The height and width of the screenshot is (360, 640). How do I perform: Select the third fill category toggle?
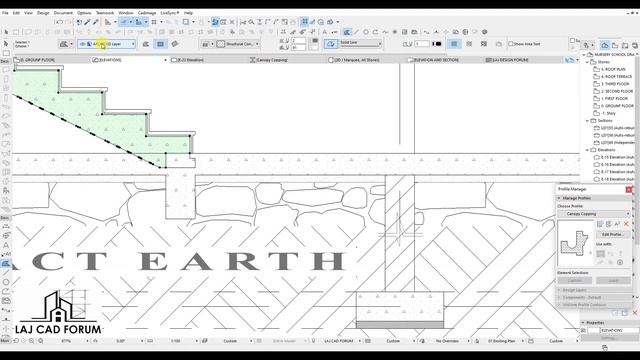click(484, 44)
